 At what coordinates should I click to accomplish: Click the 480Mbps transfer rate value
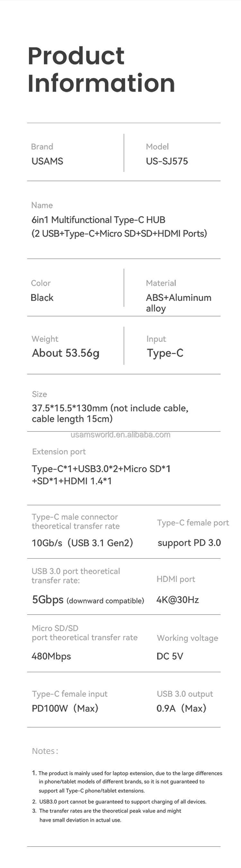click(x=51, y=656)
